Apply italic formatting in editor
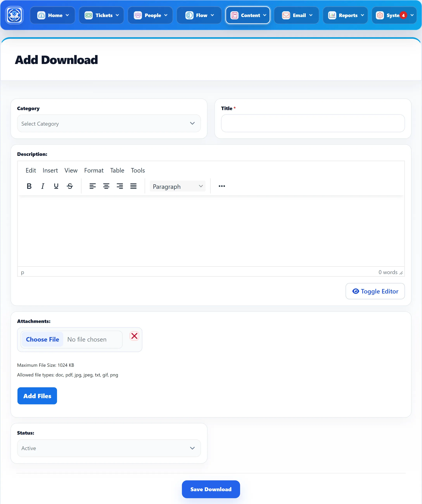Image resolution: width=422 pixels, height=504 pixels. (x=43, y=186)
